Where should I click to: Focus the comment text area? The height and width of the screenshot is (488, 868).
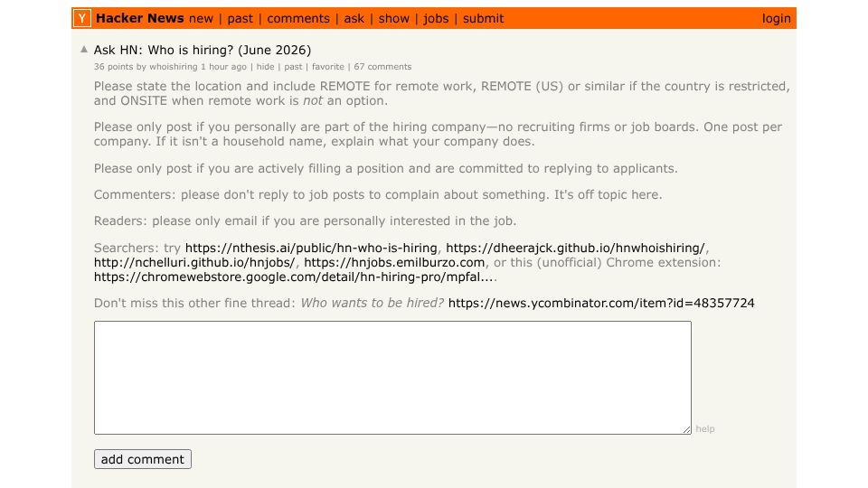pyautogui.click(x=392, y=378)
